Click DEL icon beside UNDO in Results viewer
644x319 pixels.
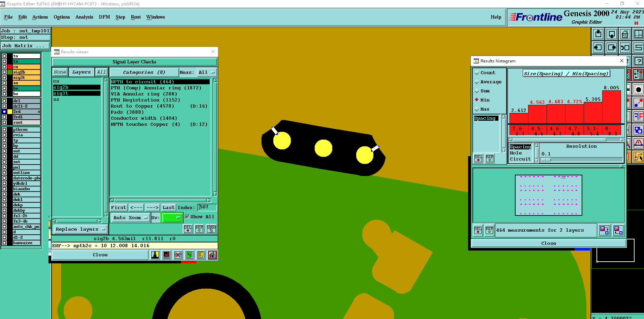(188, 229)
